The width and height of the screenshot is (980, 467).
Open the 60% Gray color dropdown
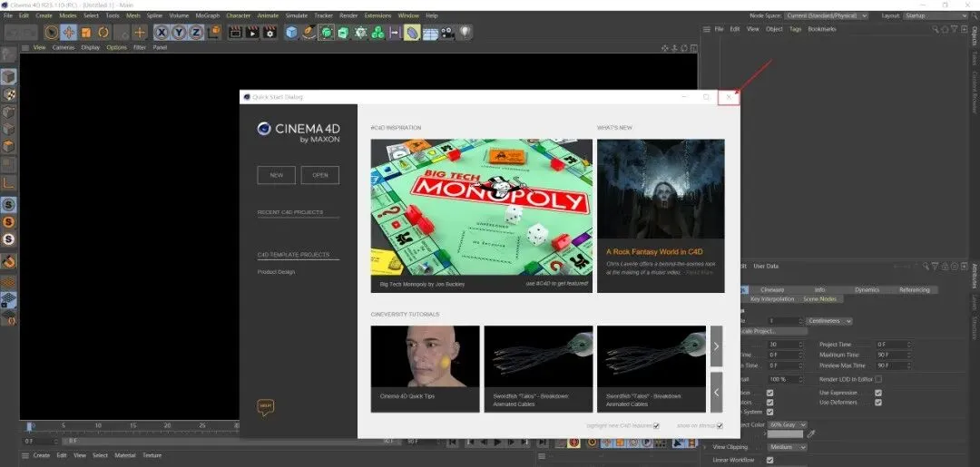tap(786, 424)
